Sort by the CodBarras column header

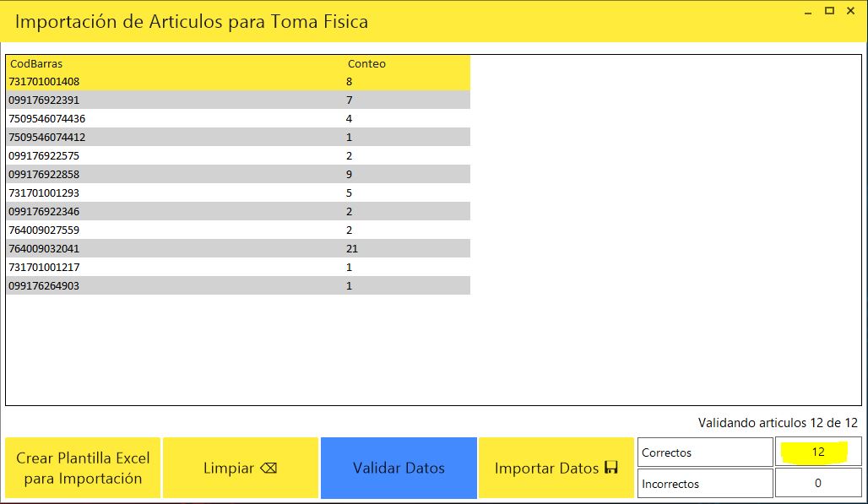click(x=36, y=63)
